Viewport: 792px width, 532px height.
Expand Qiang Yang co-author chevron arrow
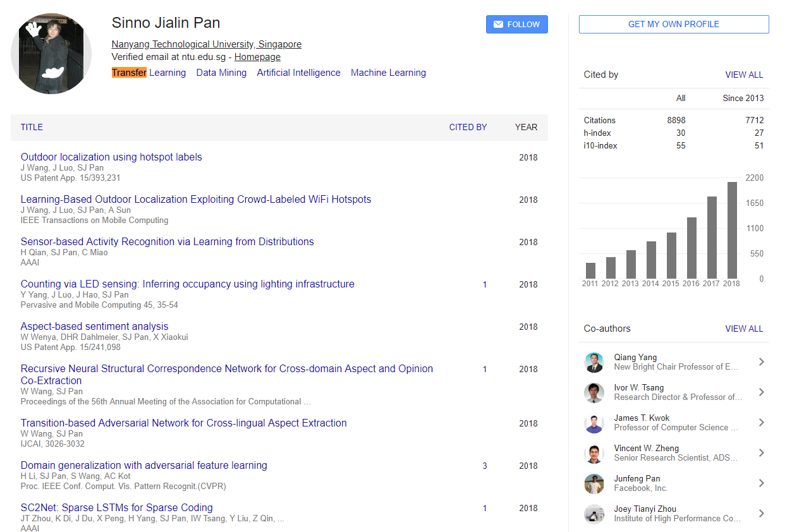(761, 362)
